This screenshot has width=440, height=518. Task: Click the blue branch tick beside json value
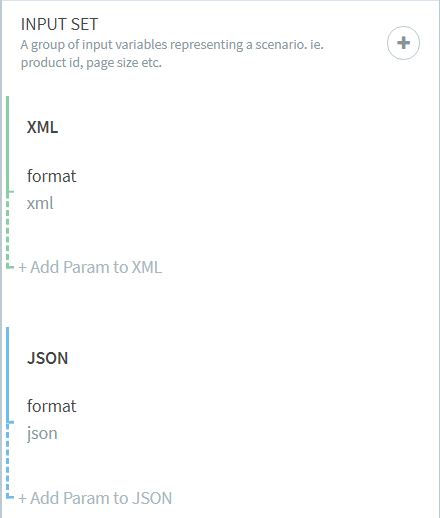(x=10, y=423)
